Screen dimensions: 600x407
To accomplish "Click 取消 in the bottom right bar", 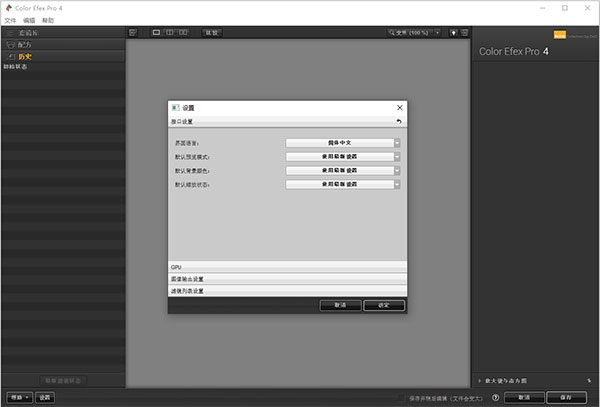I will 524,397.
